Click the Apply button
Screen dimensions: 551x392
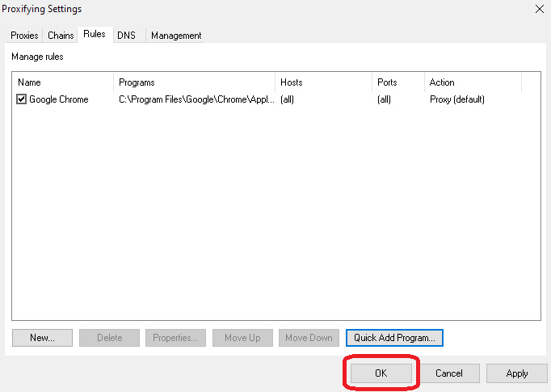tap(517, 373)
